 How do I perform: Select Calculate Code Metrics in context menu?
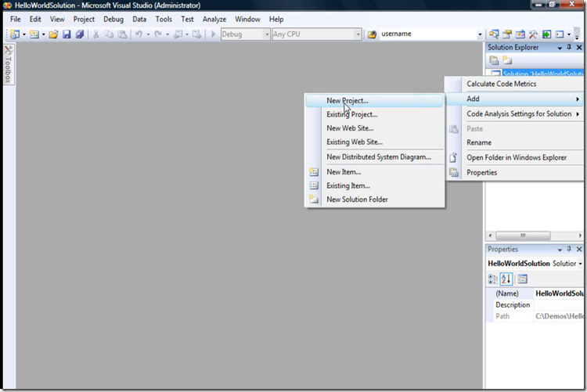tap(515, 84)
